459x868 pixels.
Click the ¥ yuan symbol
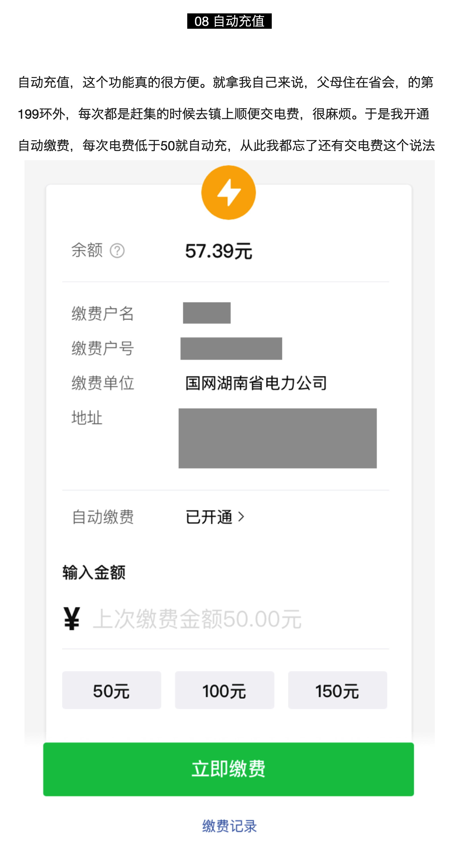72,619
